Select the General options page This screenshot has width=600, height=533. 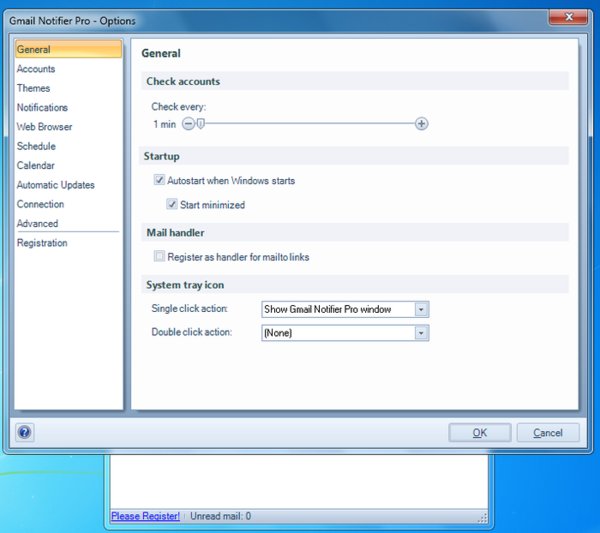69,49
